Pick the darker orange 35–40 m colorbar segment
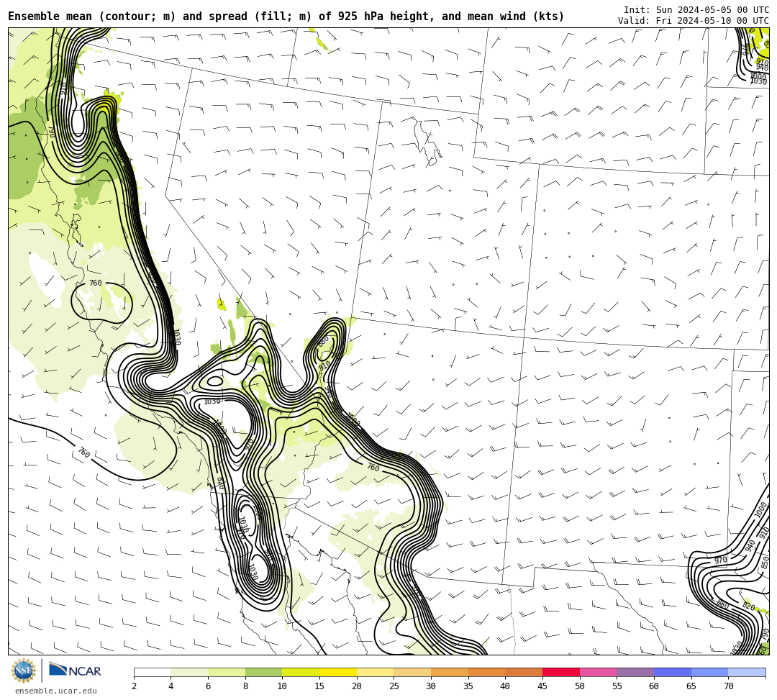777x700 pixels. tap(486, 672)
